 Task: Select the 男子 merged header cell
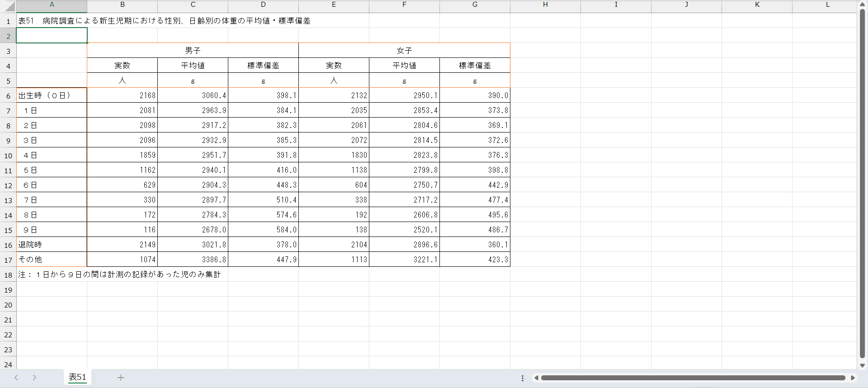point(193,51)
